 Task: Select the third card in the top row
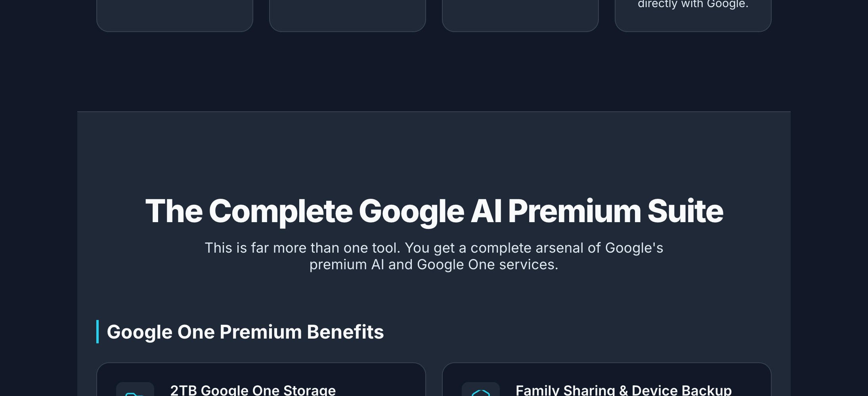520,15
